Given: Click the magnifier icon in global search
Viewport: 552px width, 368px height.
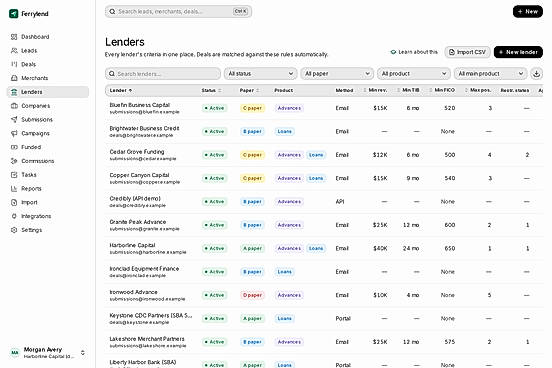Looking at the screenshot, I should coord(112,12).
